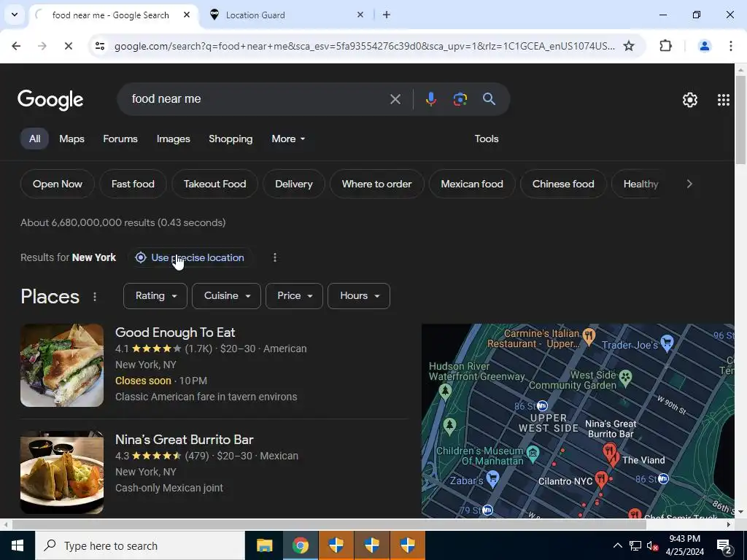
Task: Open the Extensions puzzle icon
Action: pos(665,46)
